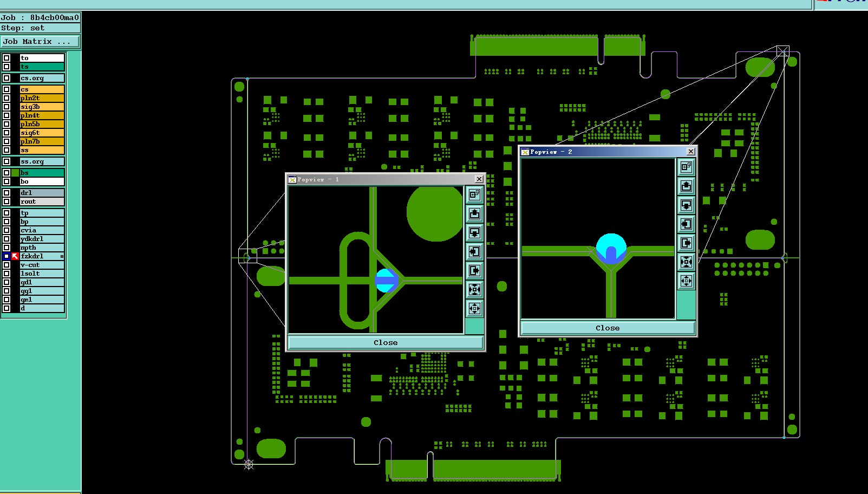Screen dimensions: 868x494
Task: Toggle the checkbox for layer to
Action: click(6, 58)
